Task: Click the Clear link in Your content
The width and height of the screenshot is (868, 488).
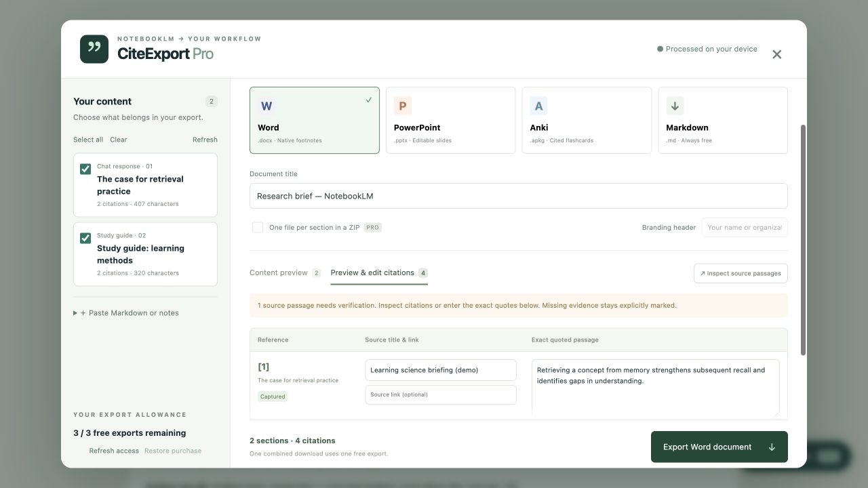Action: coord(119,140)
